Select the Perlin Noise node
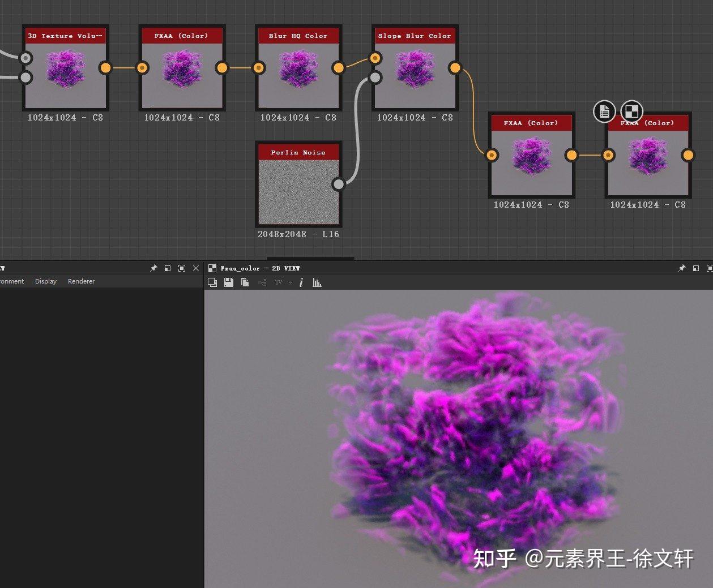The height and width of the screenshot is (588, 713). point(298,184)
